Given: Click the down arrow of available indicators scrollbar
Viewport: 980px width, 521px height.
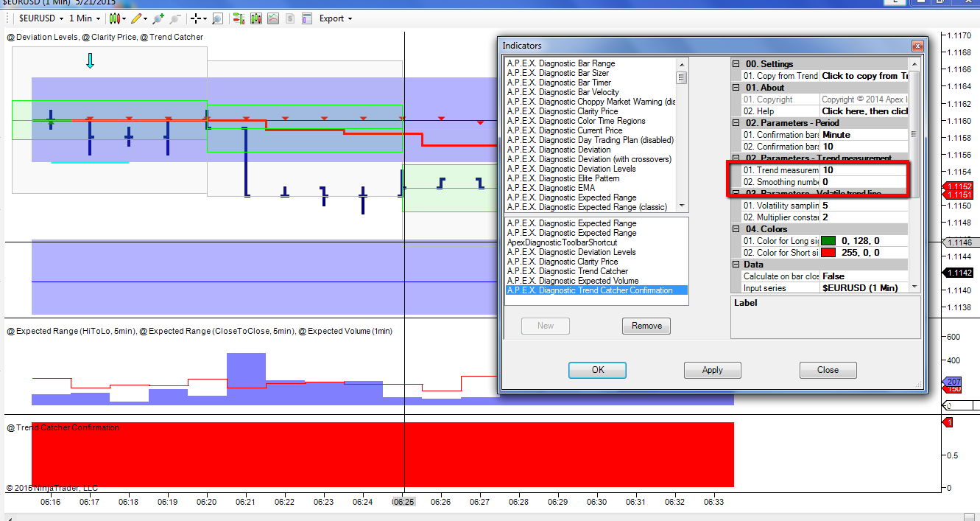Looking at the screenshot, I should pyautogui.click(x=682, y=206).
